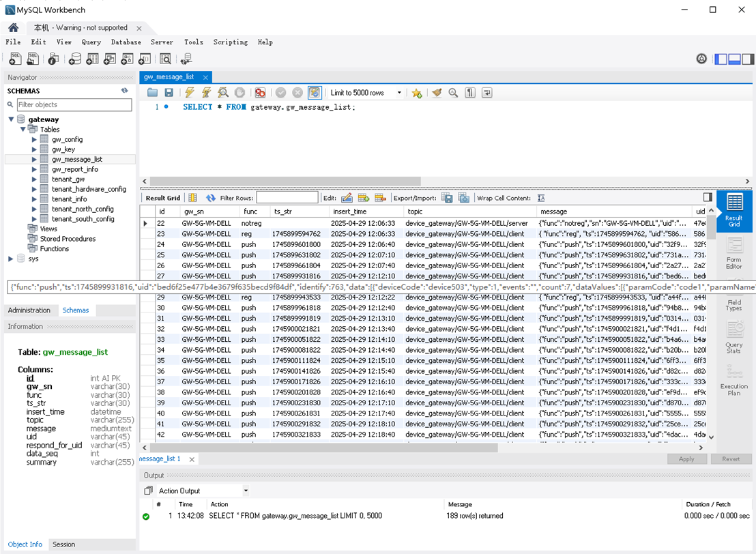The image size is (756, 554).
Task: Open the preferences gear icon at top right
Action: click(701, 59)
